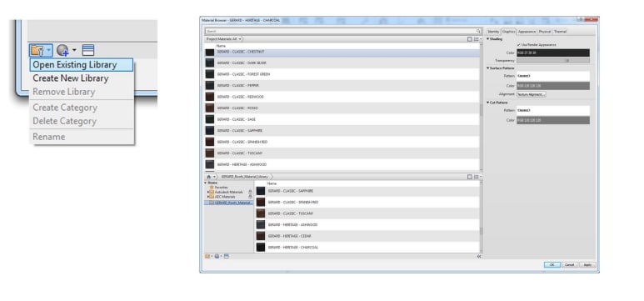The width and height of the screenshot is (644, 301).
Task: Select HERITAGE - CHARCOAL in library list
Action: 367,247
